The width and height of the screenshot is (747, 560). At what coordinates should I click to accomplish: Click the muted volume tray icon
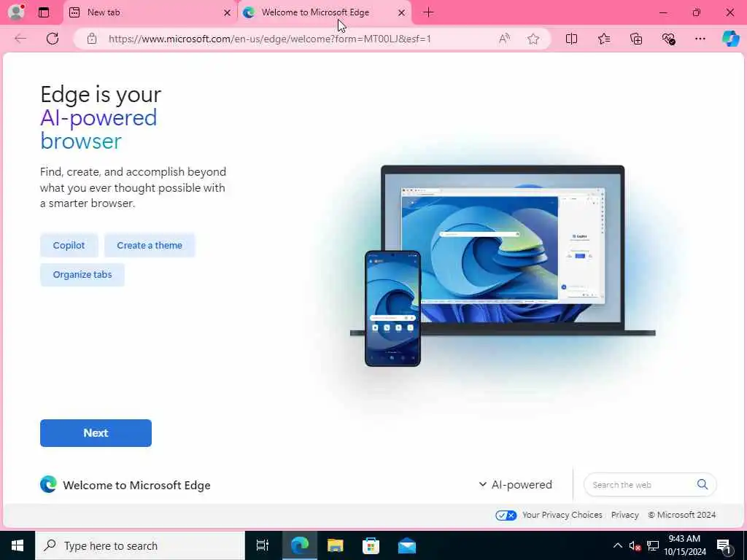coord(635,545)
